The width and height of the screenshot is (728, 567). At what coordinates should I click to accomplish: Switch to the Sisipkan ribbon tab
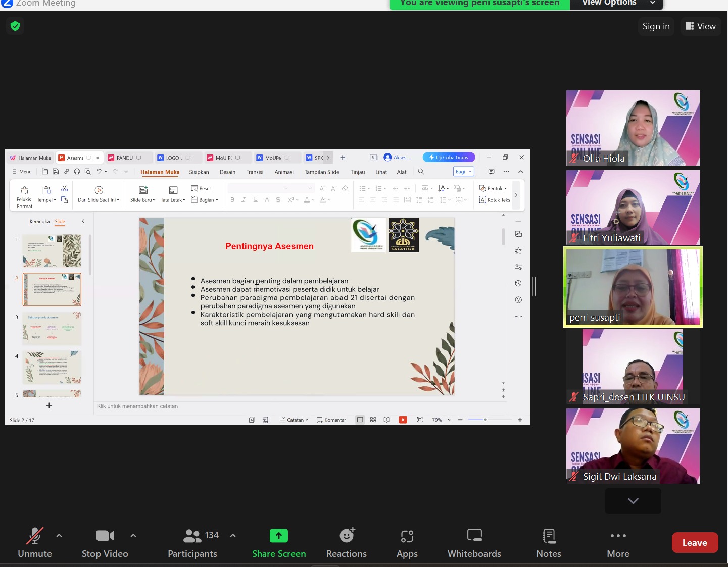pos(199,172)
